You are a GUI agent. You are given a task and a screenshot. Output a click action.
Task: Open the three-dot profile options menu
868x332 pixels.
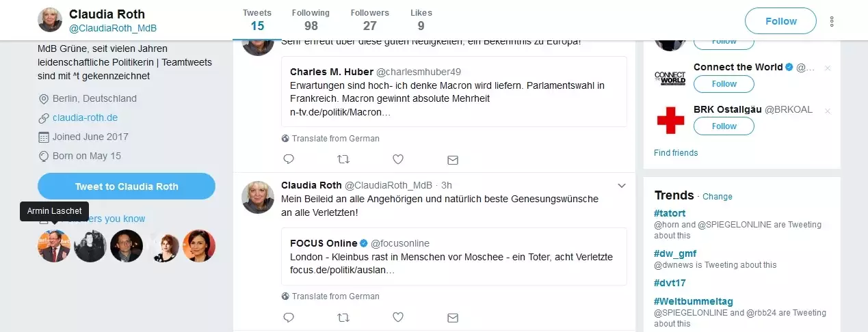(832, 21)
